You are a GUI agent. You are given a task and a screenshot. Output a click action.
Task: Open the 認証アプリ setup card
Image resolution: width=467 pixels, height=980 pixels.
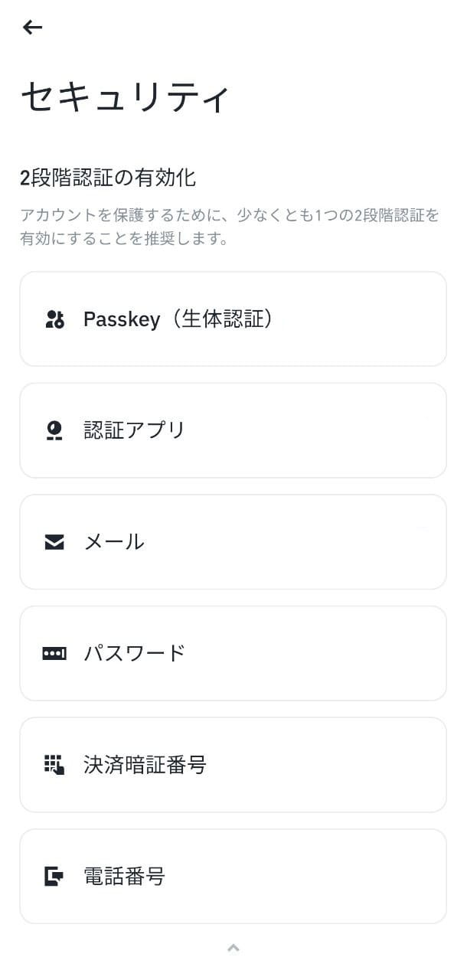[233, 430]
